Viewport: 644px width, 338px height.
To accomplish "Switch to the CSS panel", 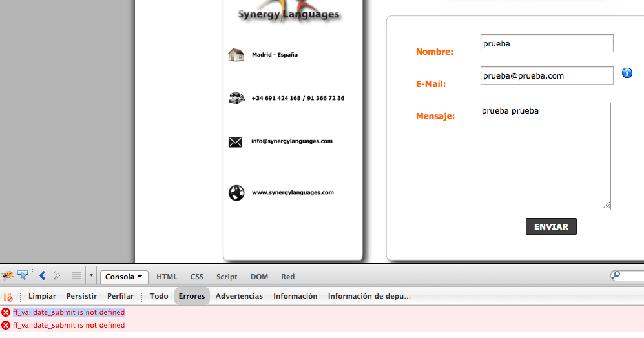I will (197, 277).
